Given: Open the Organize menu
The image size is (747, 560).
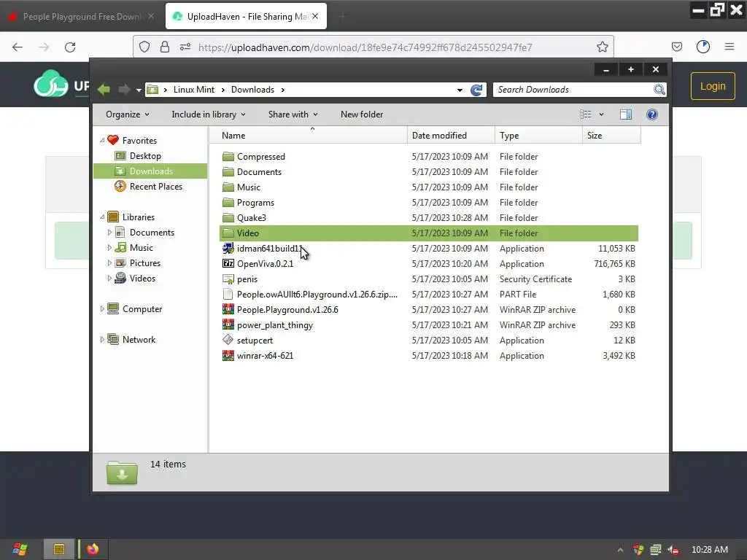Looking at the screenshot, I should [127, 114].
